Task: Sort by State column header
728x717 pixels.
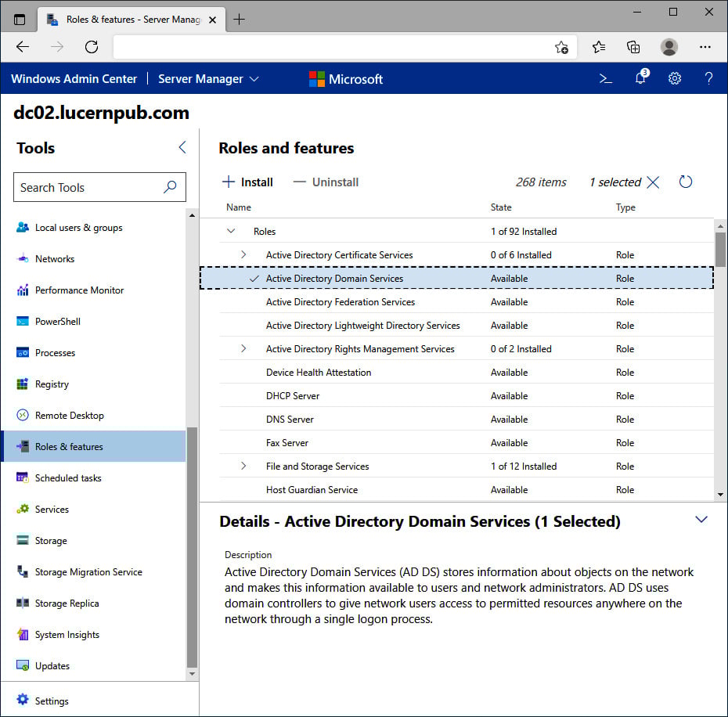Action: (501, 207)
